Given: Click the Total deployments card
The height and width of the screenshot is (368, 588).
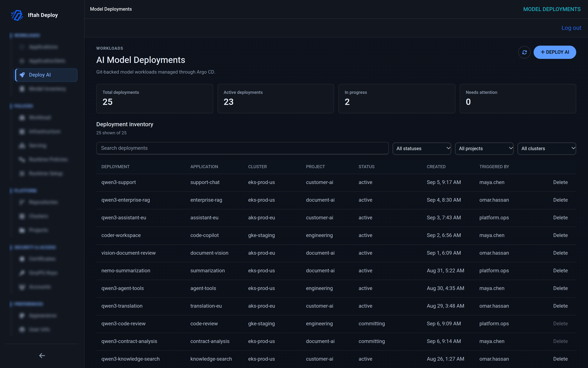Looking at the screenshot, I should click(155, 99).
